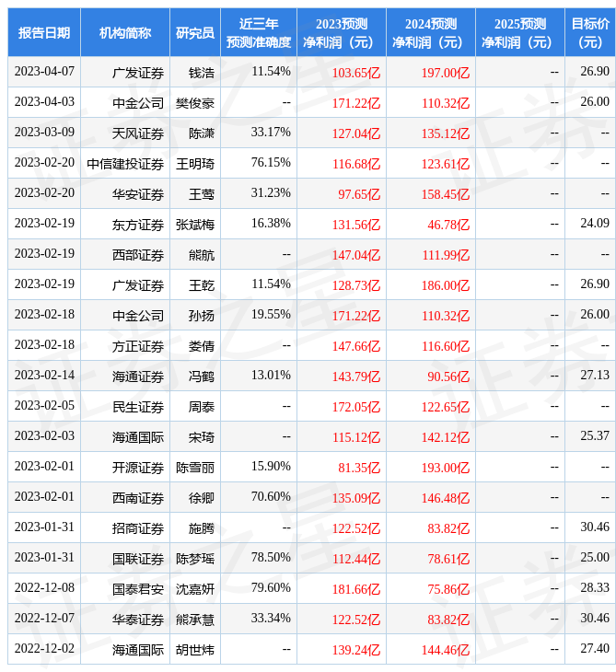616x672 pixels.
Task: Click the 机构简称 column header
Action: 125,32
